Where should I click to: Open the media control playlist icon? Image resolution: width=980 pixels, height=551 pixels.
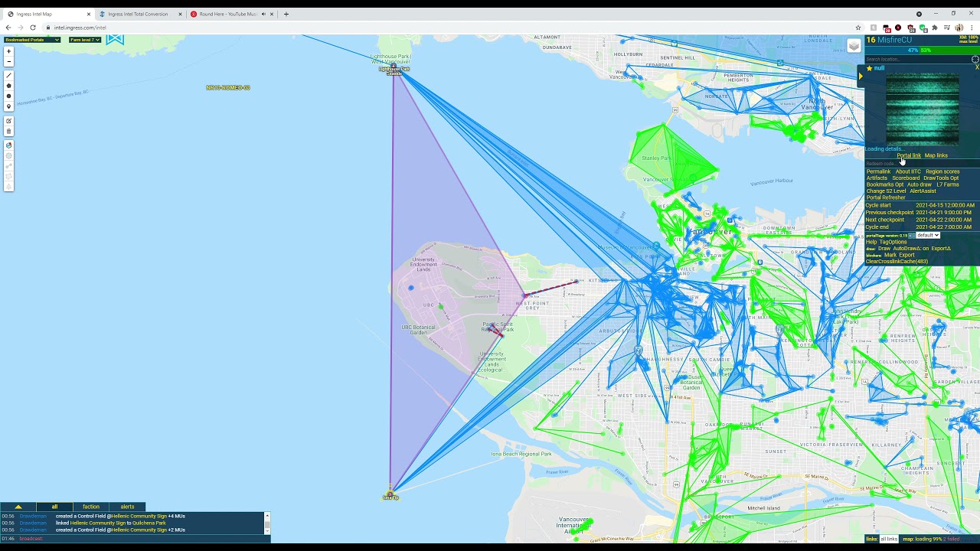[x=947, y=28]
